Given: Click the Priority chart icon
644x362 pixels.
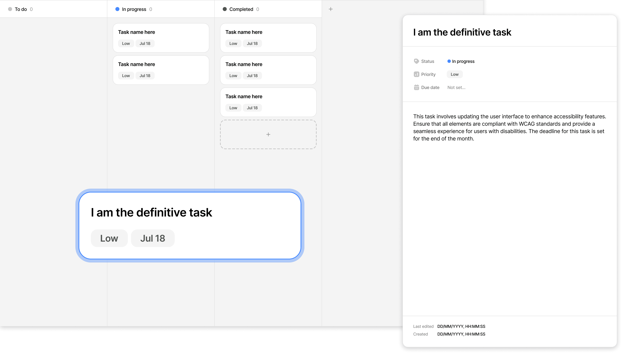Looking at the screenshot, I should point(416,74).
